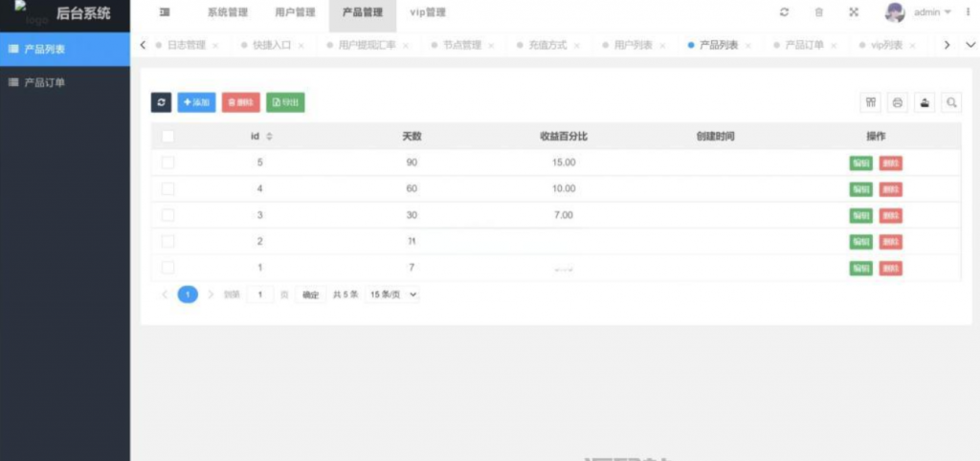Open the three-dot more menu in header

pos(969,12)
